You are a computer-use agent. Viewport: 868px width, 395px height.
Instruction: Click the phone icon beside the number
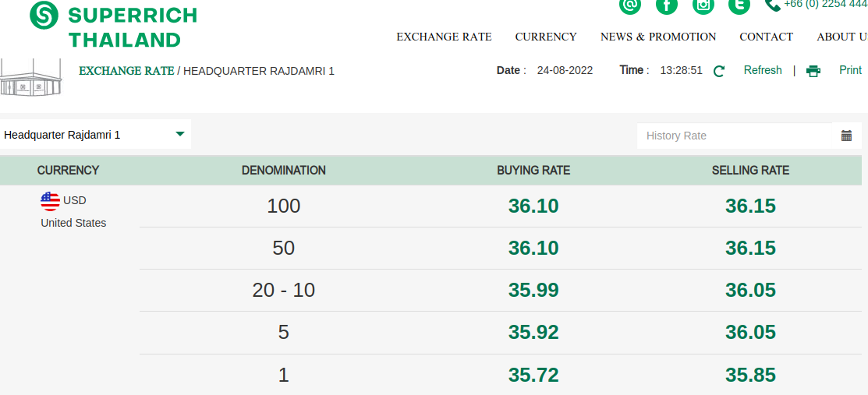[772, 5]
